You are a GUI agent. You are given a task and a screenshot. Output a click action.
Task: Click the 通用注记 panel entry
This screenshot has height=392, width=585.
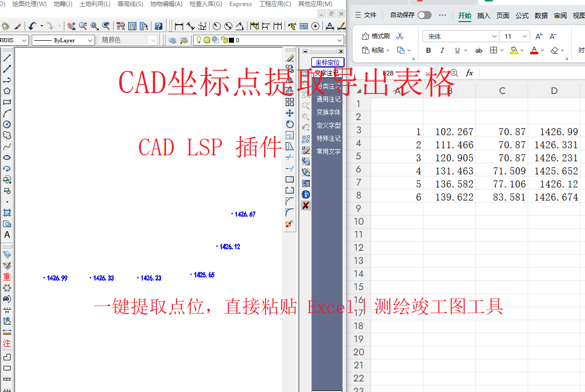(x=328, y=99)
